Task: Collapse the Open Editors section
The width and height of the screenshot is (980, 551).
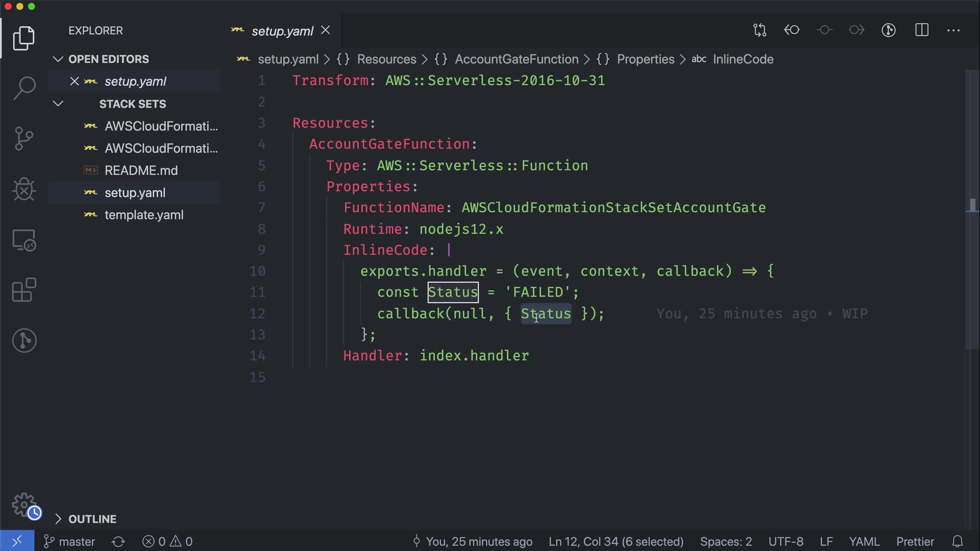Action: (x=58, y=59)
